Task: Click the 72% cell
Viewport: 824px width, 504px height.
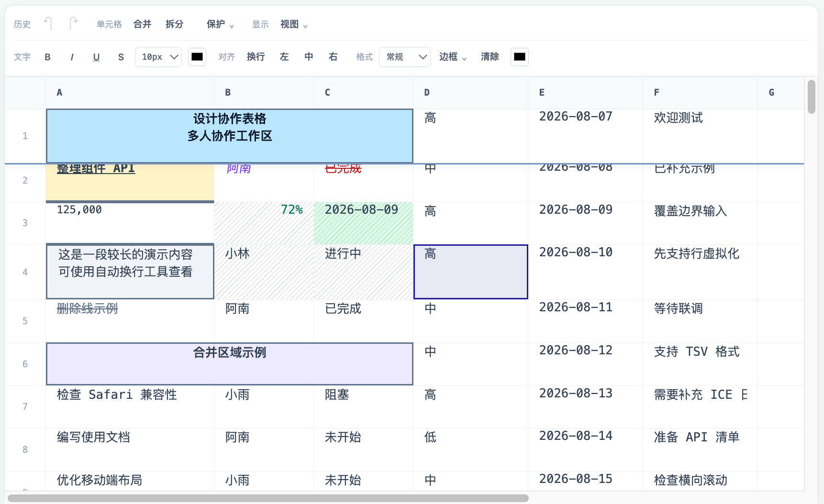Action: tap(264, 223)
